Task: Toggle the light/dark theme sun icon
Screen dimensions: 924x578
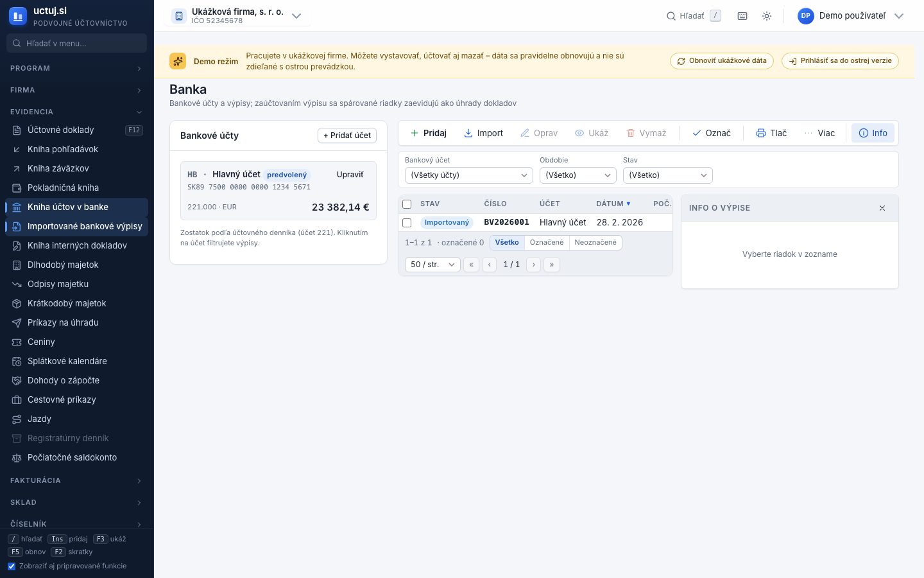Action: pyautogui.click(x=767, y=16)
